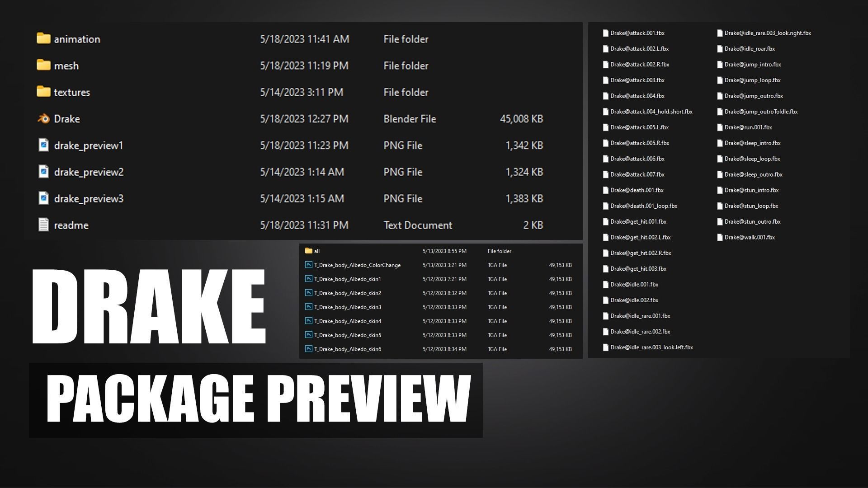The height and width of the screenshot is (488, 868).
Task: Select the textures folder icon
Action: (43, 92)
